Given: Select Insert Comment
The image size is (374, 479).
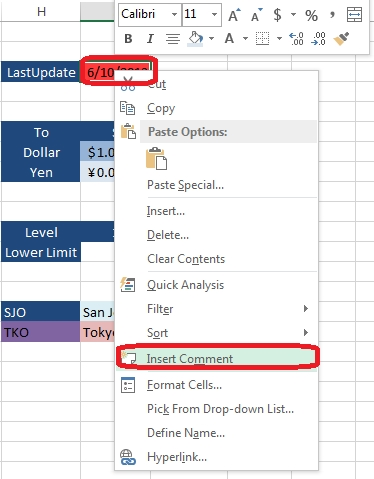Looking at the screenshot, I should (x=216, y=359).
